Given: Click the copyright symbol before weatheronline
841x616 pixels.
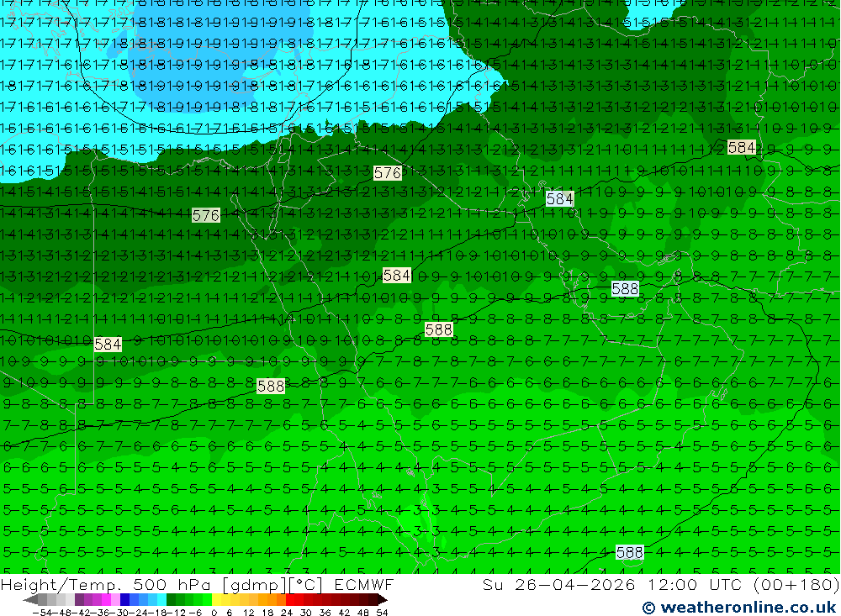Looking at the screenshot, I should tap(648, 608).
